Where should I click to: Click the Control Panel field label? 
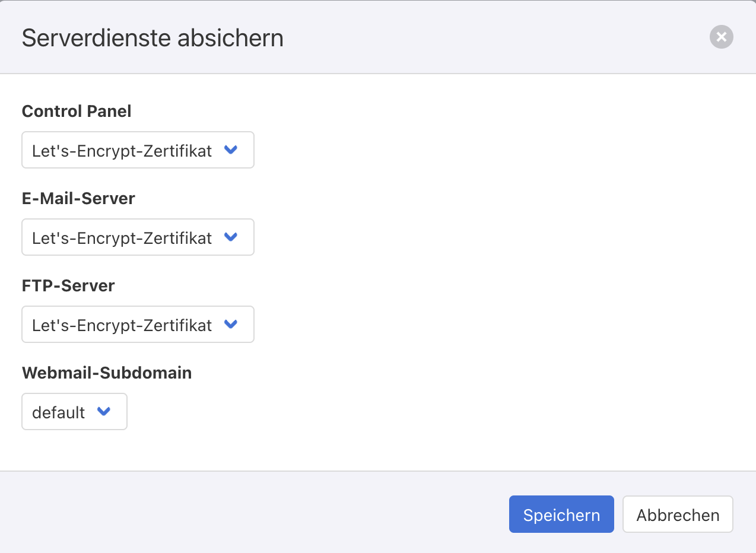(77, 111)
